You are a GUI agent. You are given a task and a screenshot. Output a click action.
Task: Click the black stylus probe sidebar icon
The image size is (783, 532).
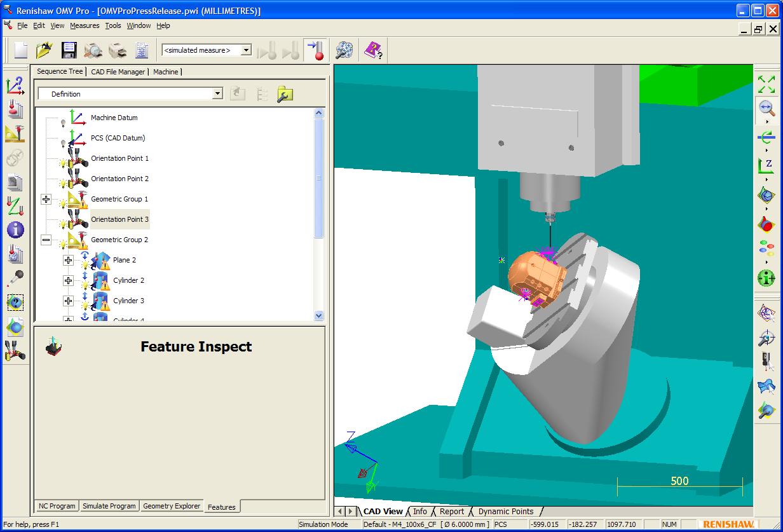click(15, 278)
